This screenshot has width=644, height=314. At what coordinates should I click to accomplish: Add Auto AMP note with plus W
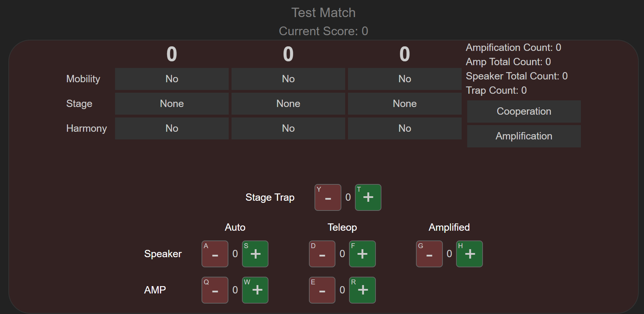click(255, 290)
